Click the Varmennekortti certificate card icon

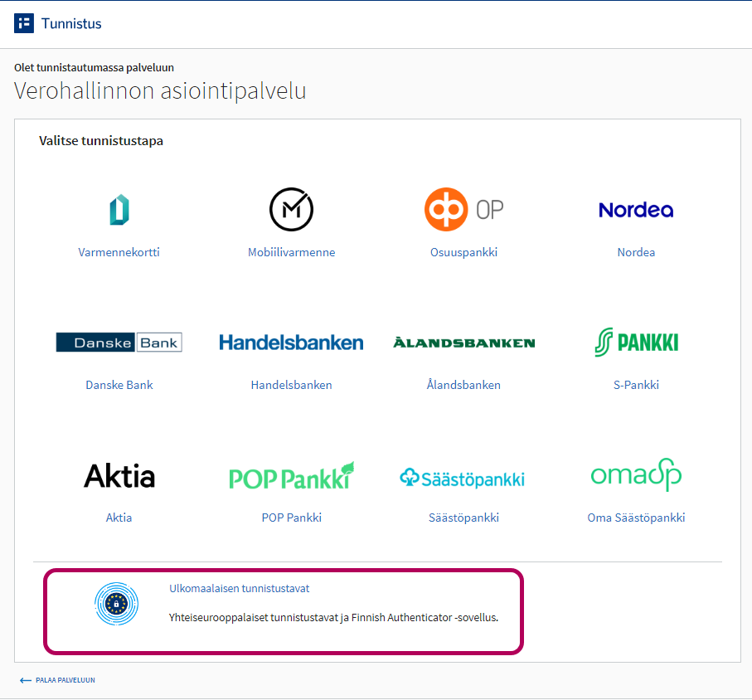[x=119, y=210]
